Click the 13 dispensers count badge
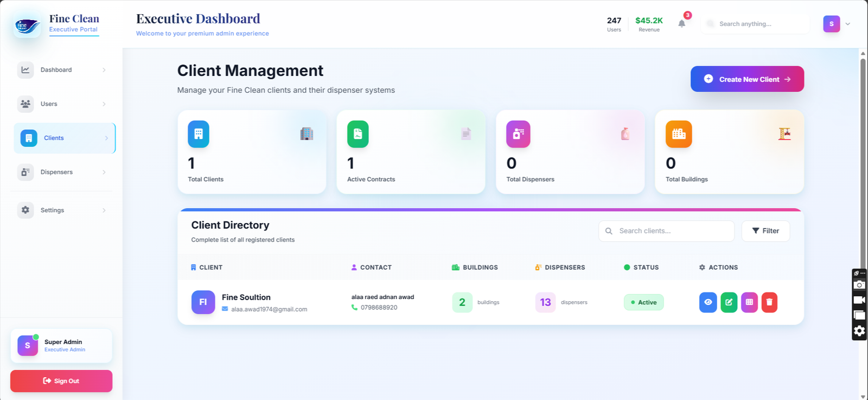The image size is (868, 400). pyautogui.click(x=545, y=302)
